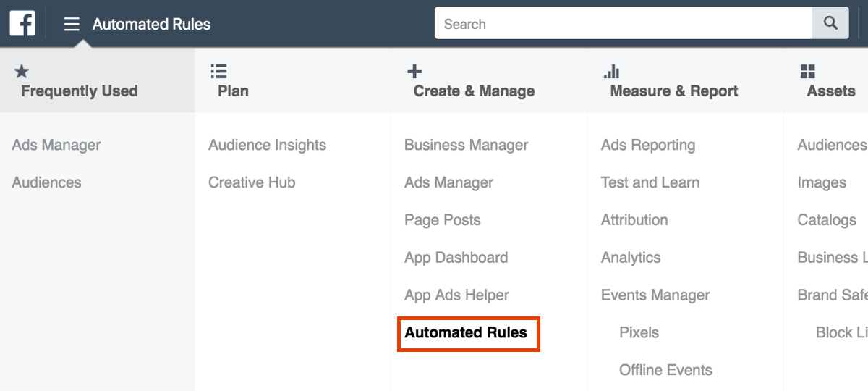Open Events Manager

[655, 295]
